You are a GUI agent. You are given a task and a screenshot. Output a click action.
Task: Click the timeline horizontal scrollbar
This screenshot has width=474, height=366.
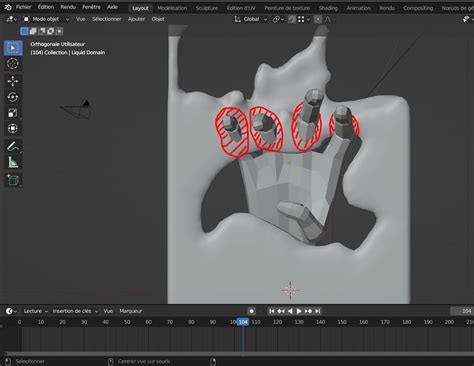tap(239, 354)
